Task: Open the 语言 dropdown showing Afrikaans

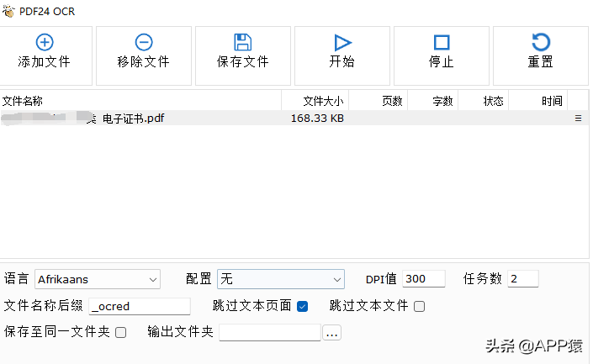Action: pyautogui.click(x=98, y=279)
